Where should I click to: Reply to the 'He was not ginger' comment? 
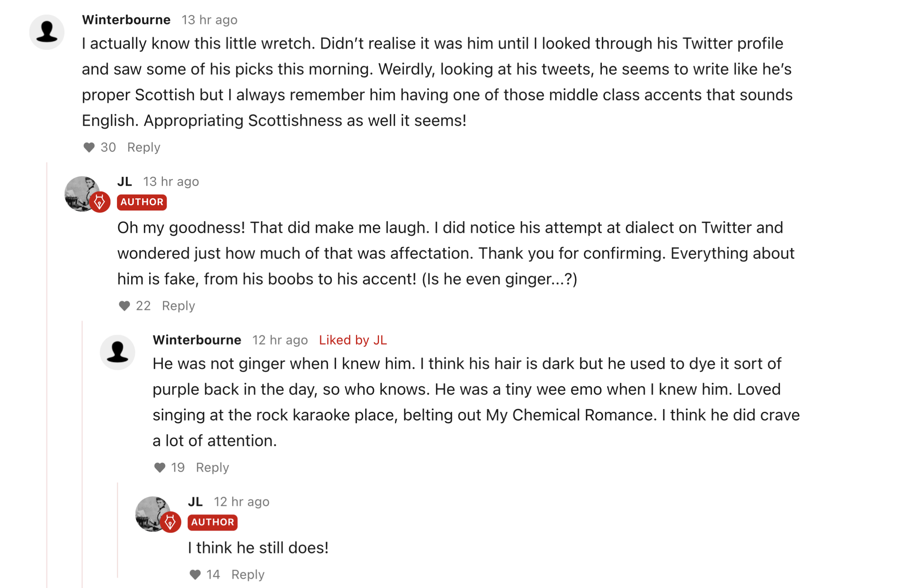[213, 467]
